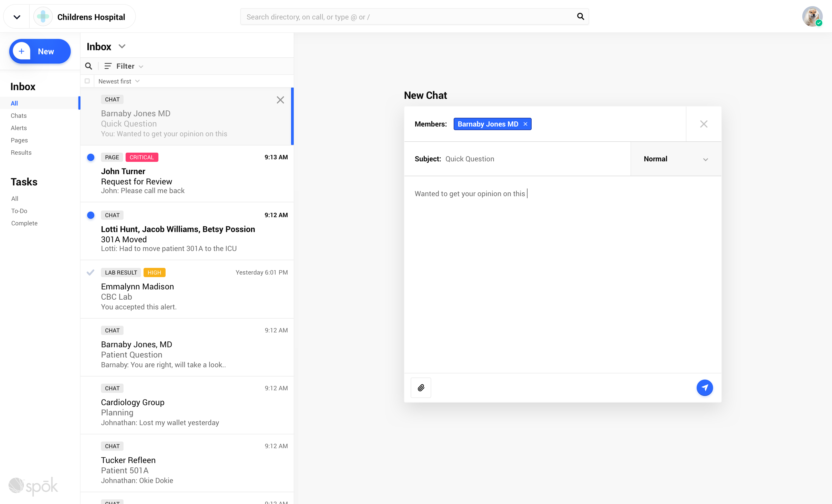Viewport: 832px width, 504px height.
Task: Click into the message body text area
Action: (563, 274)
